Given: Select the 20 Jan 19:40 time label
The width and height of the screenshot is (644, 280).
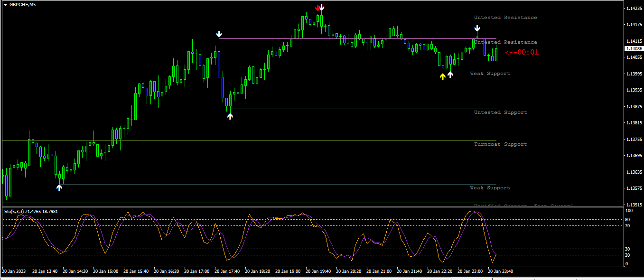Looking at the screenshot, I should click(318, 271).
